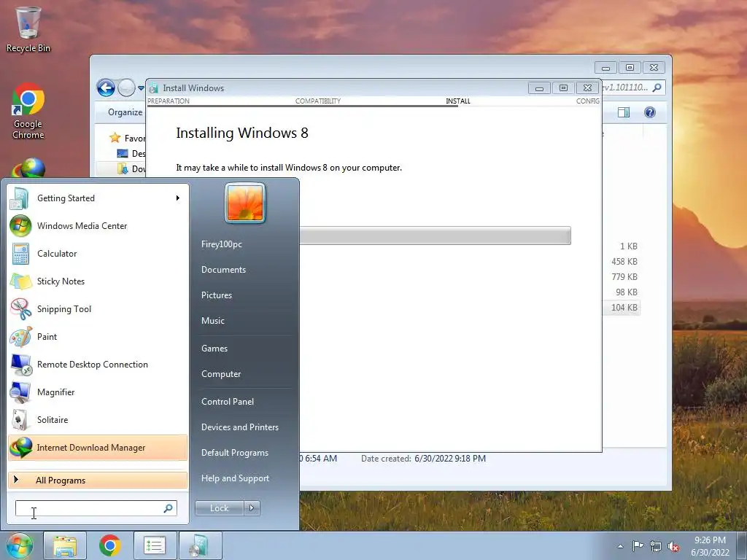The width and height of the screenshot is (747, 560).
Task: Open Getting Started in Start menu
Action: tap(98, 198)
